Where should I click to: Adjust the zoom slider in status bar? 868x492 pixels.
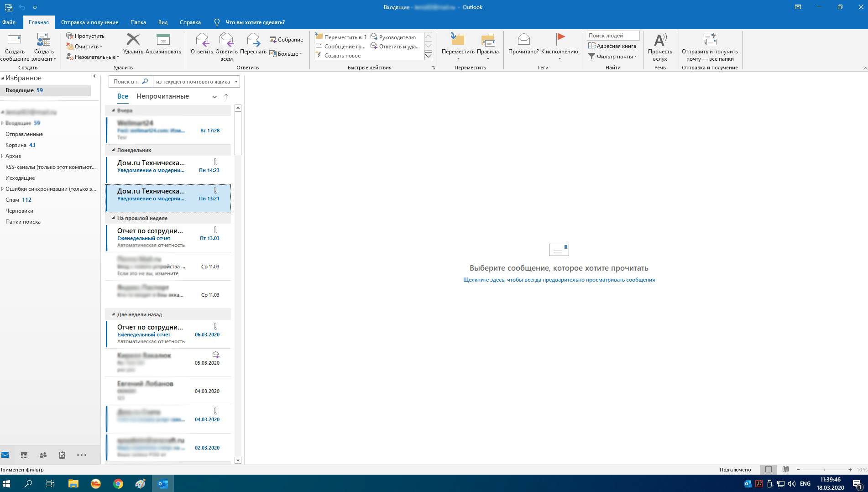click(824, 470)
